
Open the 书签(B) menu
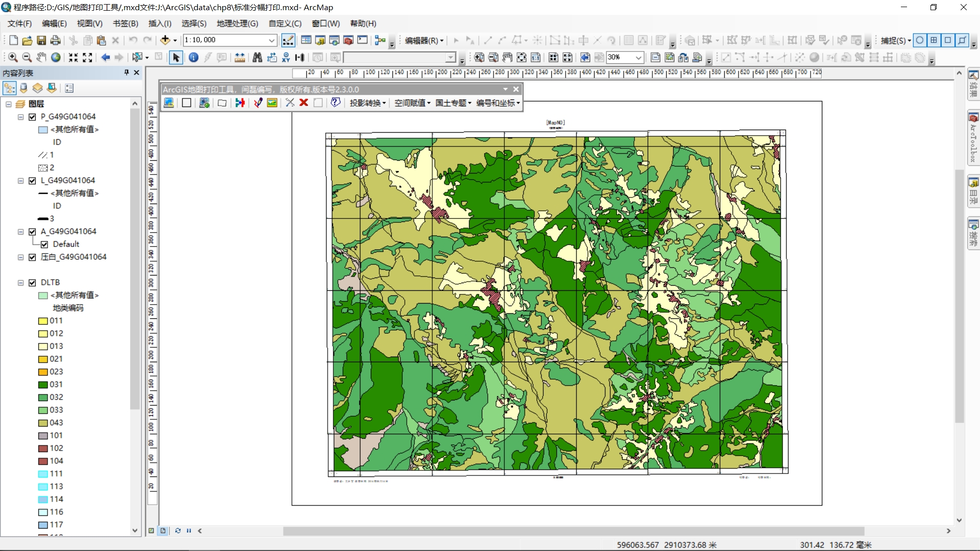pos(126,23)
